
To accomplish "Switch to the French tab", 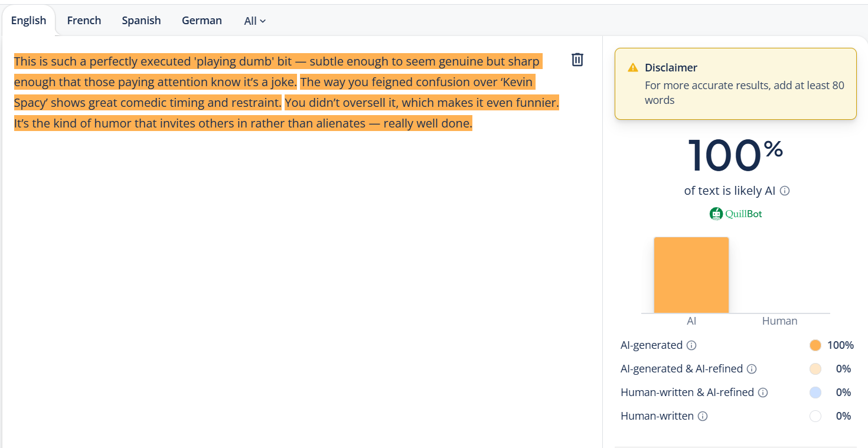I will pyautogui.click(x=84, y=21).
